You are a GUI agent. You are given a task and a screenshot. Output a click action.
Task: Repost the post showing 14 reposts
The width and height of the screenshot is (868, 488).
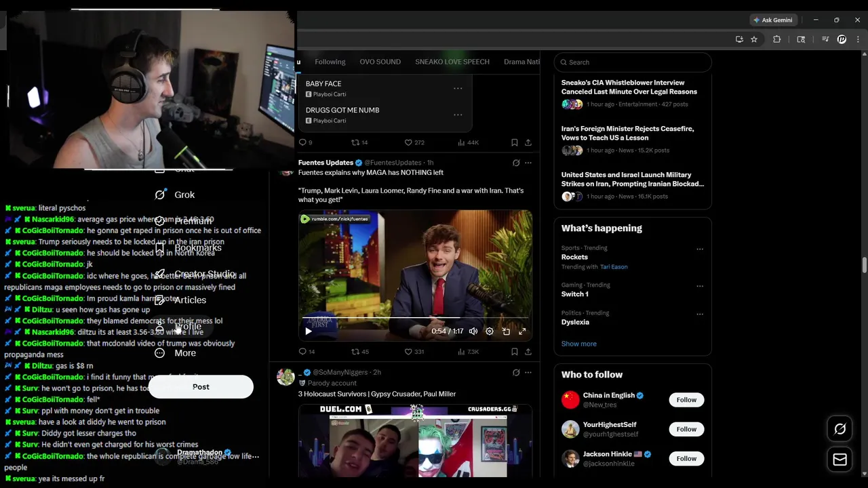(359, 142)
